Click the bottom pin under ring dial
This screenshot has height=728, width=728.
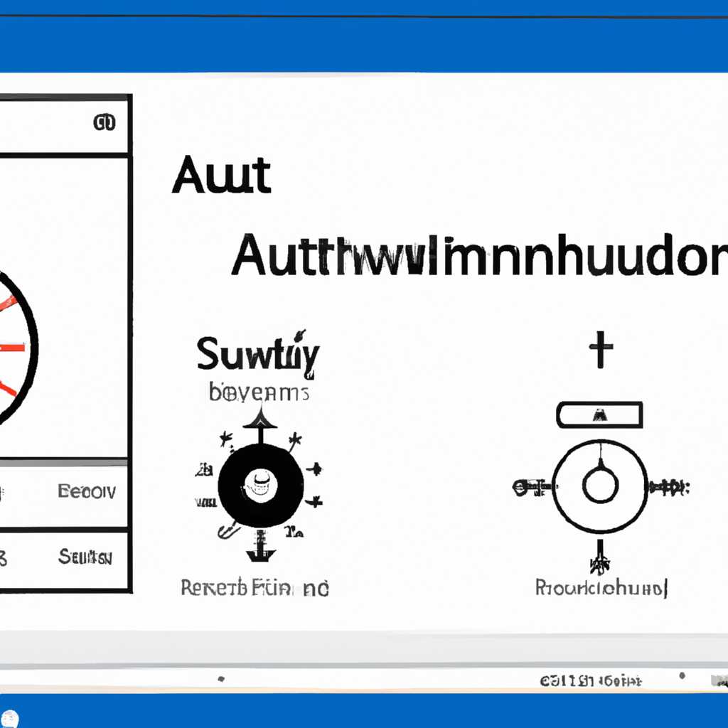point(600,557)
